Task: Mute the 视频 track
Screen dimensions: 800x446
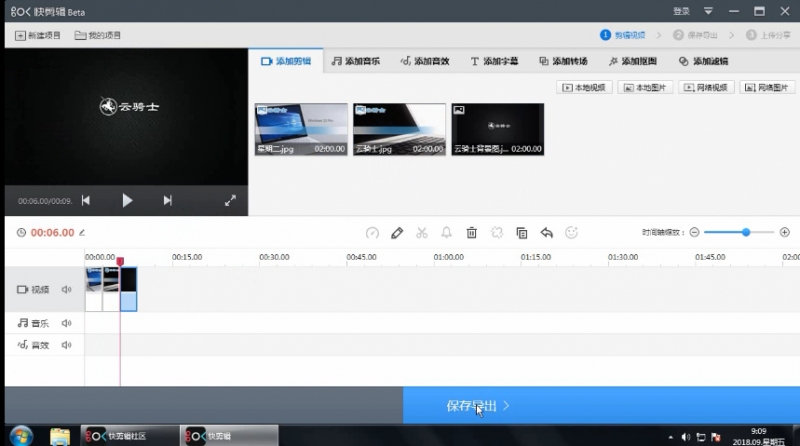Action: (66, 289)
